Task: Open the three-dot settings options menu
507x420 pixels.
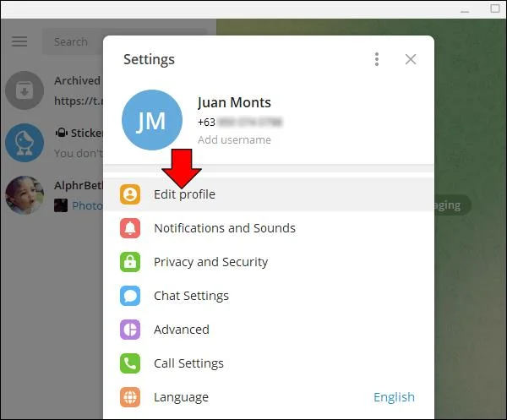Action: point(377,59)
